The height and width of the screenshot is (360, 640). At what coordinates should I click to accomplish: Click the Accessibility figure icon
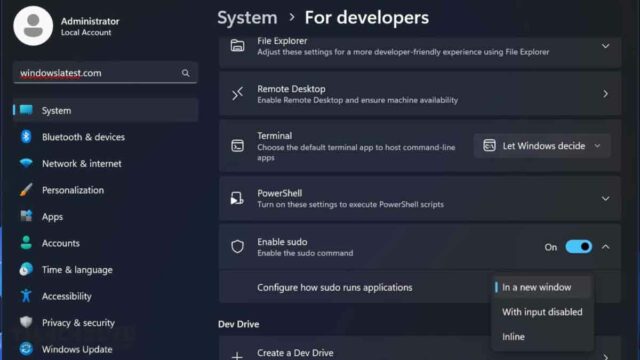[x=26, y=296]
